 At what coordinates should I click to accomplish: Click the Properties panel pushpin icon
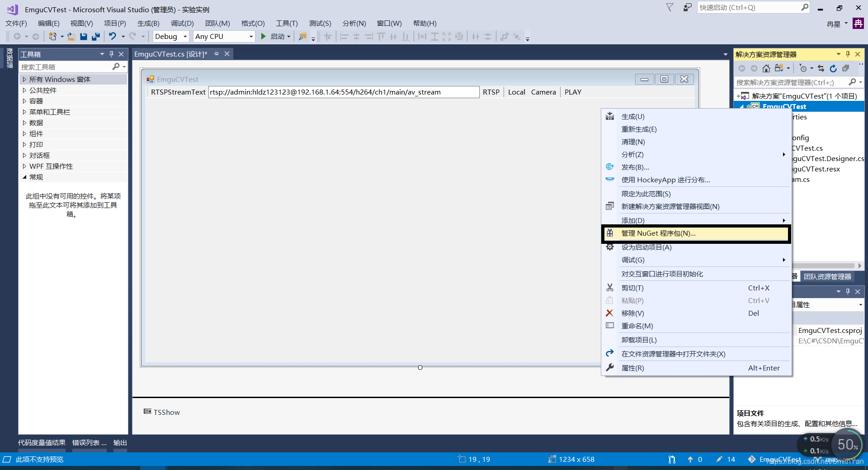848,291
